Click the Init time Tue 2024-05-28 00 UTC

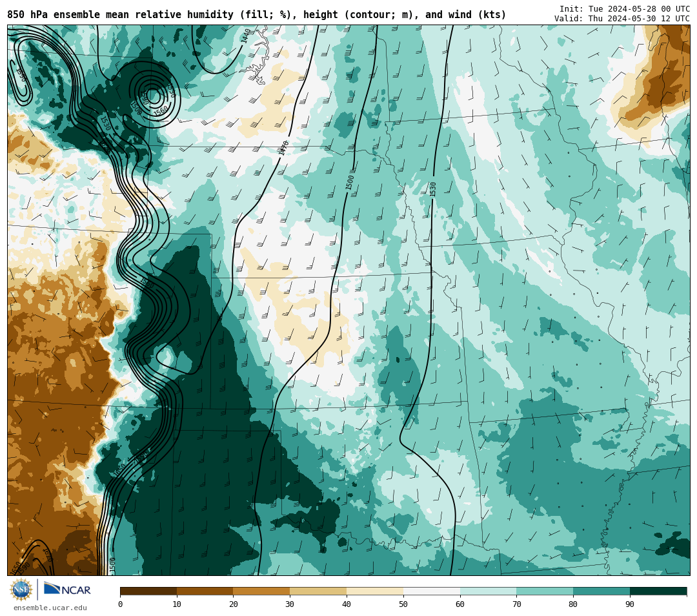point(625,9)
